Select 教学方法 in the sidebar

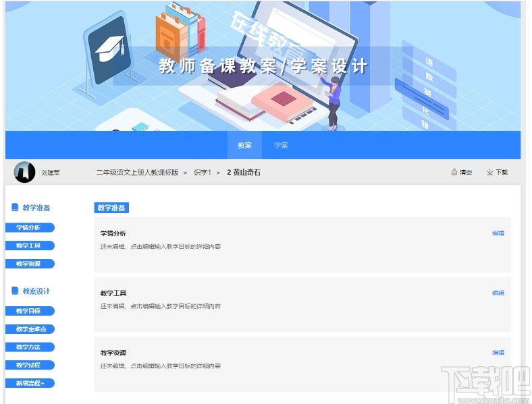[30, 347]
